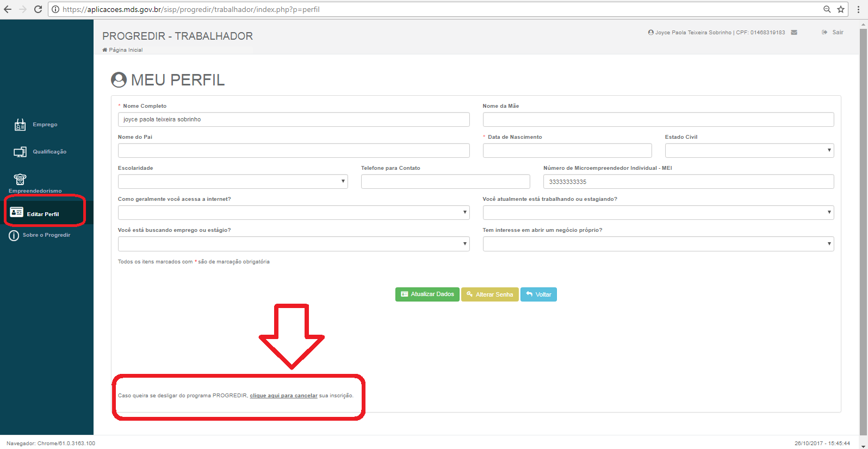The width and height of the screenshot is (868, 449).
Task: Open the Sobre o Progredir info item
Action: 39,235
